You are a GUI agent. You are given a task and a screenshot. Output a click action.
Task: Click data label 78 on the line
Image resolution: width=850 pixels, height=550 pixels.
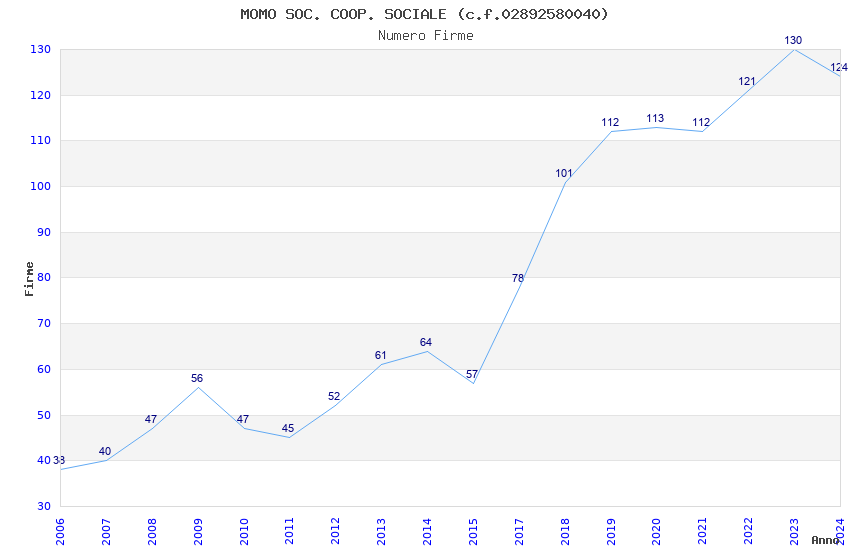click(518, 278)
